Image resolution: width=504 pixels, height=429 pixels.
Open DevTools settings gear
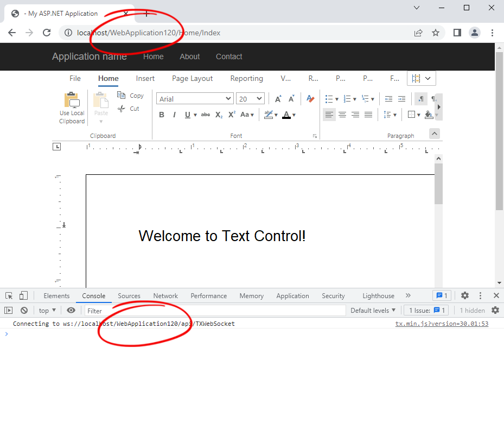pos(465,295)
